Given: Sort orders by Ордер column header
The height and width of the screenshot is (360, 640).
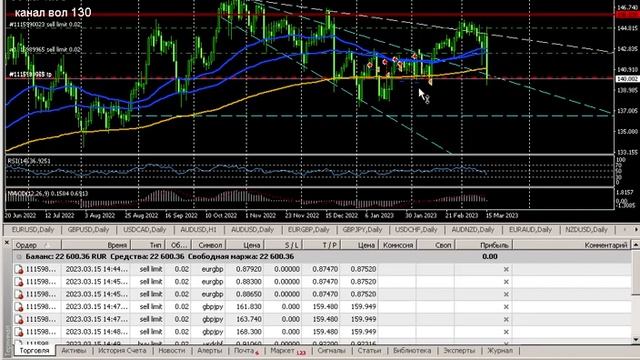Looking at the screenshot, I should tap(37, 245).
